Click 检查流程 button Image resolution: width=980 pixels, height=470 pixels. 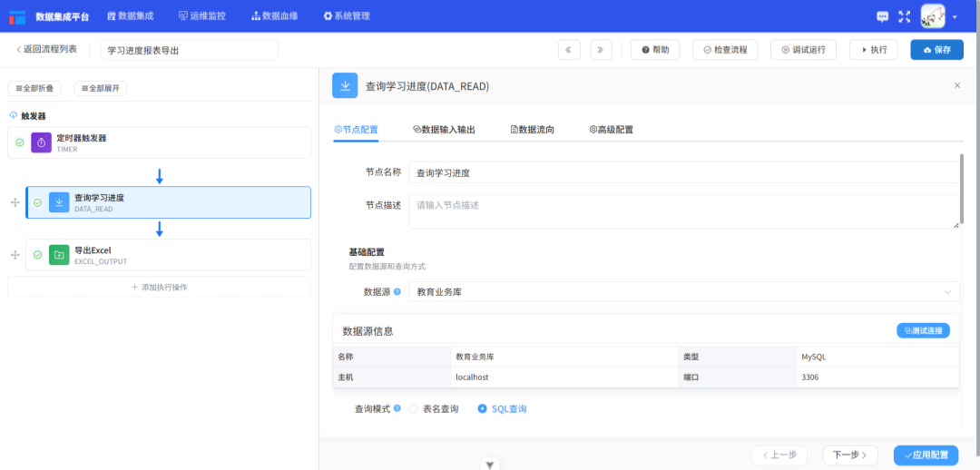click(725, 50)
